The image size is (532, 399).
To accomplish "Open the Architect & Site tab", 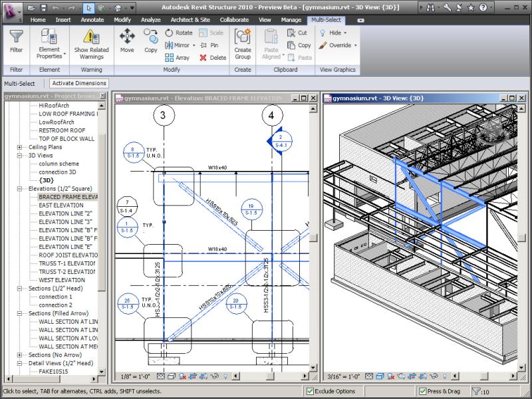I will point(190,20).
